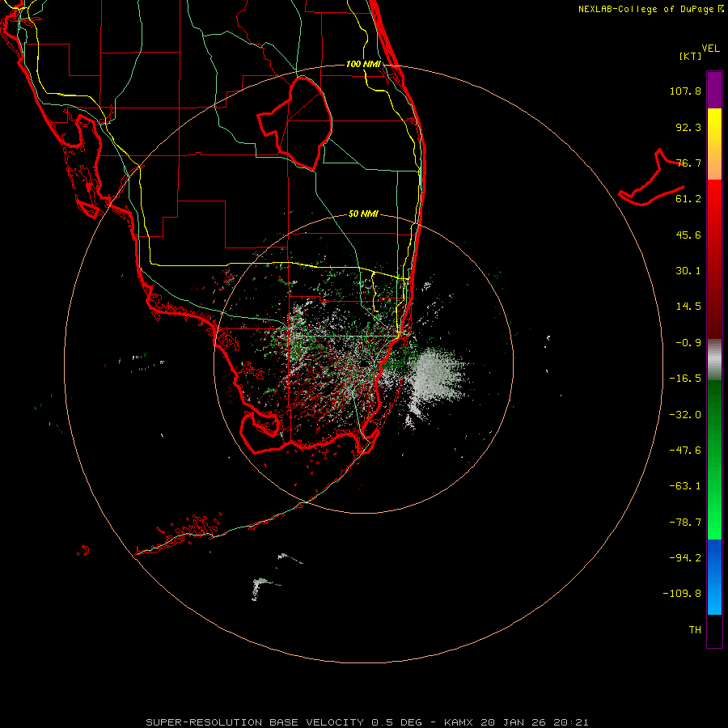Pick the blue band of the velocity scale
This screenshot has height=728, width=728.
click(x=714, y=577)
